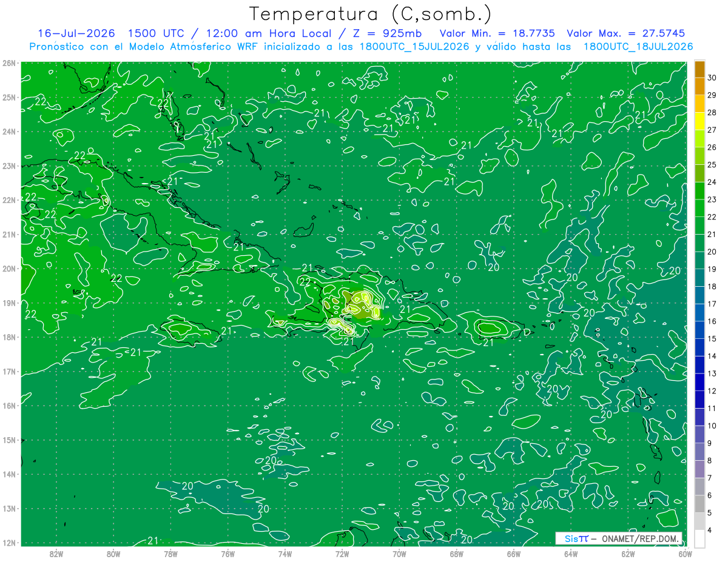The image size is (728, 562).
Task: Click latitude axis label "24N"
Action: [x=8, y=132]
